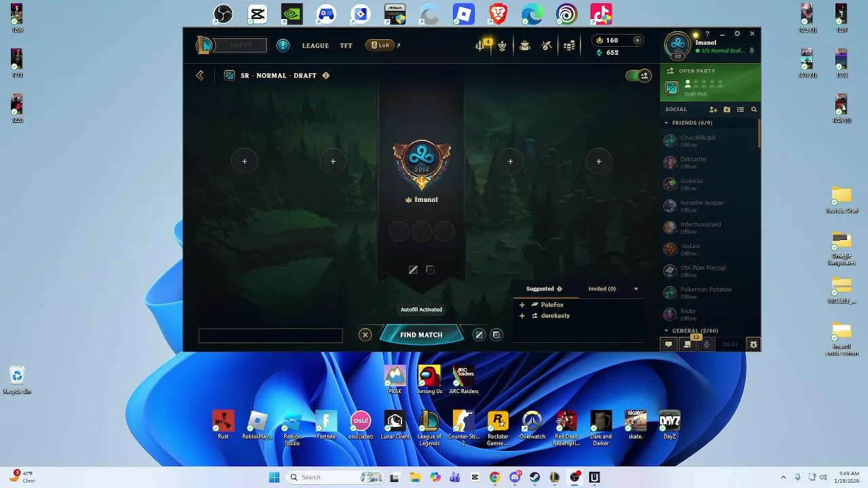Click friend Pokemon Potatoe
Viewport: 868px width, 488px height.
[709, 292]
